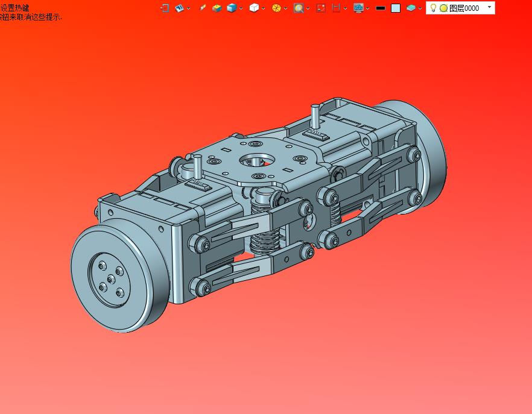Select the orange section-view wheel icon
This screenshot has width=532, height=414.
[x=276, y=8]
